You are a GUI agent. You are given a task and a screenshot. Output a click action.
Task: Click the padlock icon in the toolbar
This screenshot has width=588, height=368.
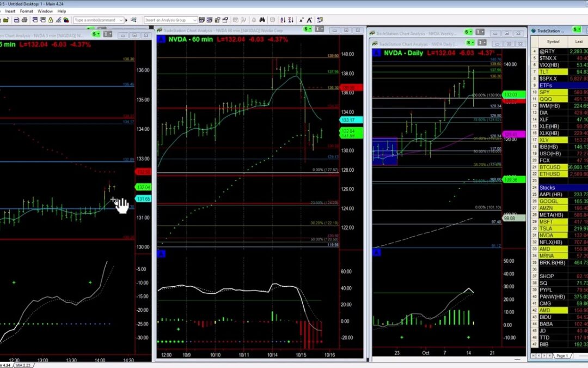pyautogui.click(x=51, y=20)
